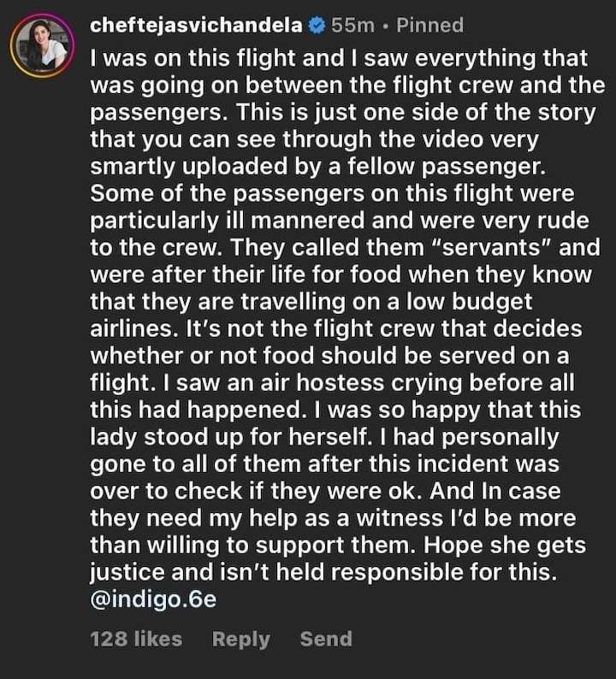Image resolution: width=616 pixels, height=679 pixels.
Task: Send this comment to someone
Action: point(326,639)
